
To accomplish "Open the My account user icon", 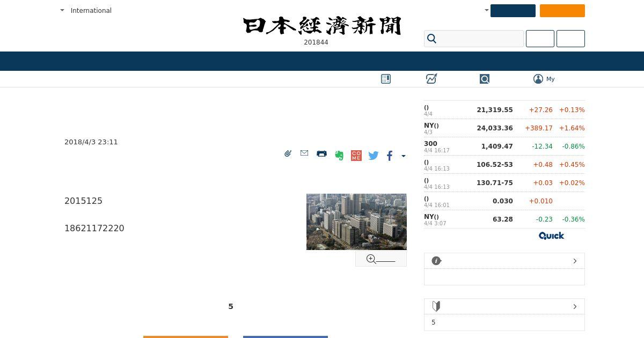I will tap(538, 79).
